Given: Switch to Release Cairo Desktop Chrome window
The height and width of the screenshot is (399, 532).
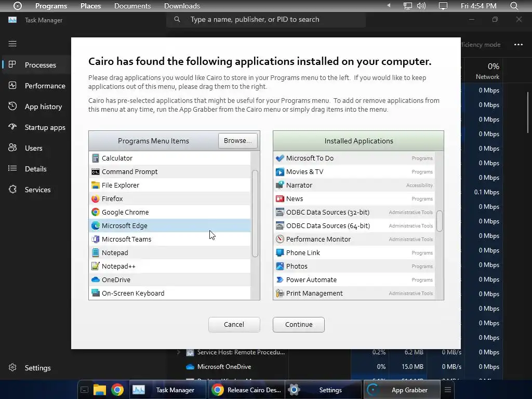Looking at the screenshot, I should click(246, 390).
